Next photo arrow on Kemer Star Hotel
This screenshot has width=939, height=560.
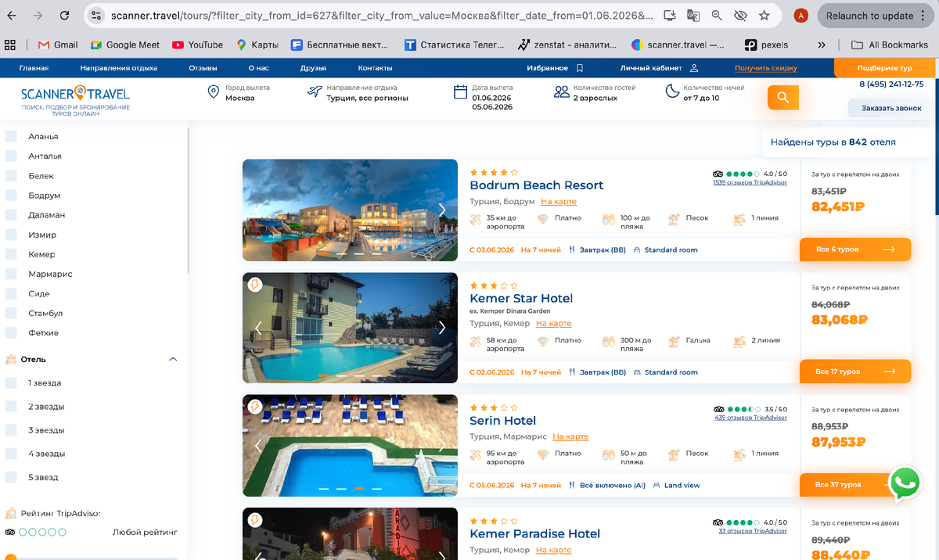point(442,328)
